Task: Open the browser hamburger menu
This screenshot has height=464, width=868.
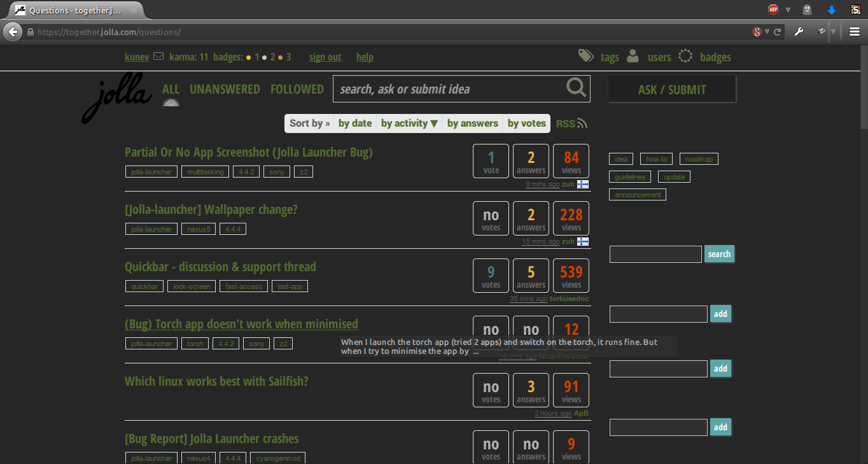Action: (x=854, y=32)
